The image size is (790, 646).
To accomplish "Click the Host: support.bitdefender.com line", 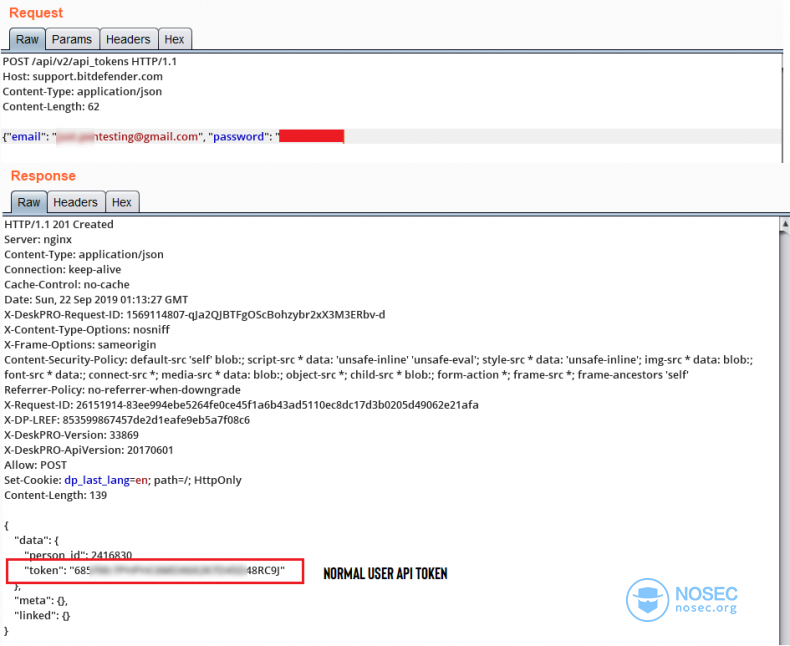I will [83, 77].
